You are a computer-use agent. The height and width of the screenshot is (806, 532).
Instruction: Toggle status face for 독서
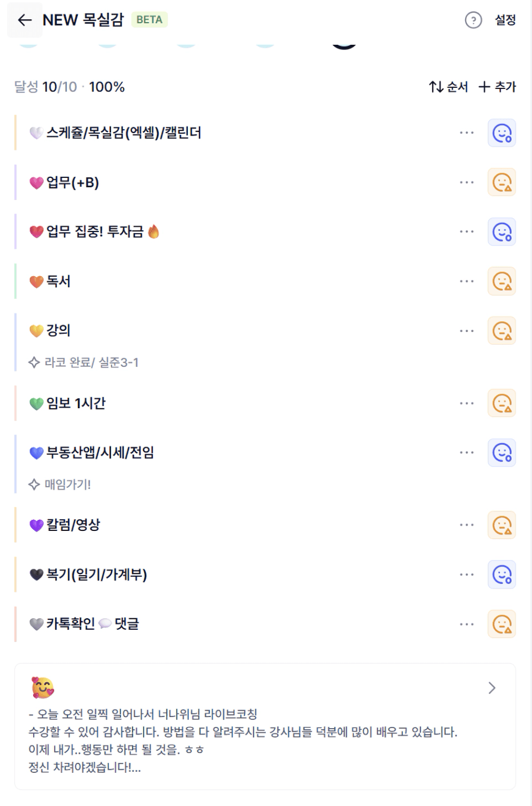click(x=501, y=281)
